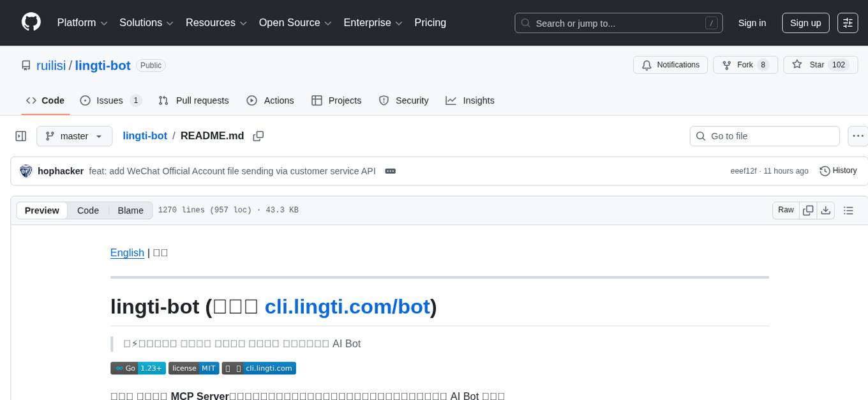The width and height of the screenshot is (868, 400).
Task: Open repository Notifications settings
Action: [x=670, y=65]
